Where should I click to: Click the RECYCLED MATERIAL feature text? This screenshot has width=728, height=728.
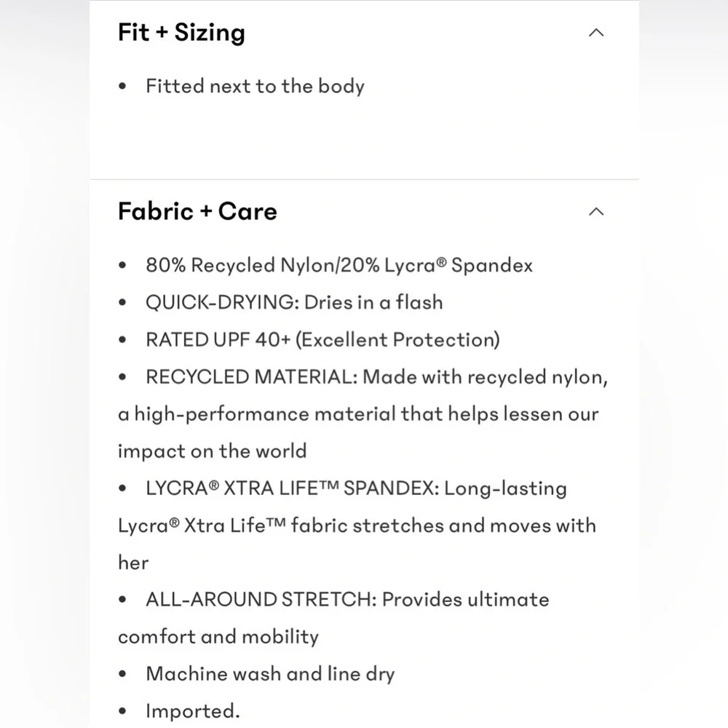tap(376, 376)
